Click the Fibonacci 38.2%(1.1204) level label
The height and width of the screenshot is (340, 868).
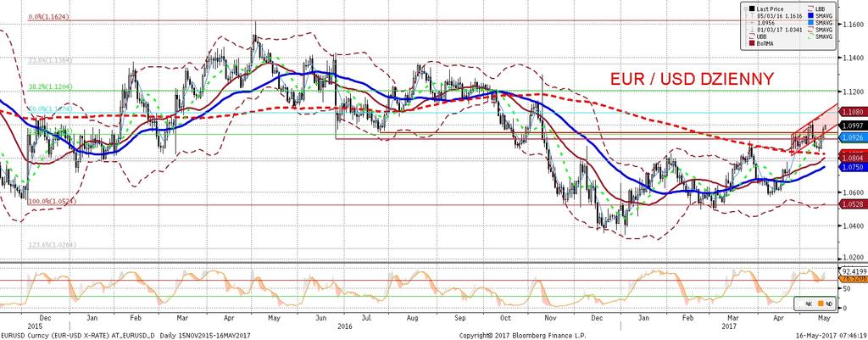[x=50, y=86]
